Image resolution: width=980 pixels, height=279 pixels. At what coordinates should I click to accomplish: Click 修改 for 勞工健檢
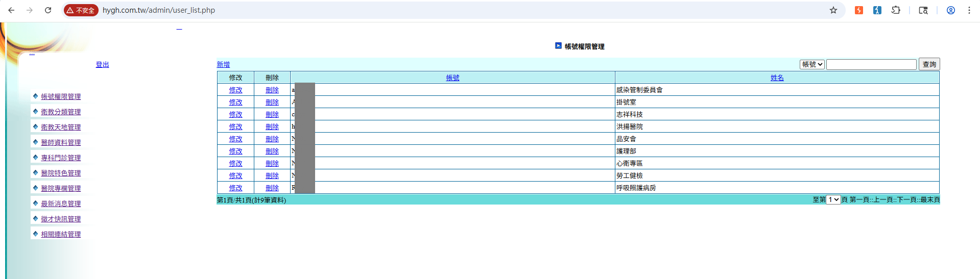point(235,175)
